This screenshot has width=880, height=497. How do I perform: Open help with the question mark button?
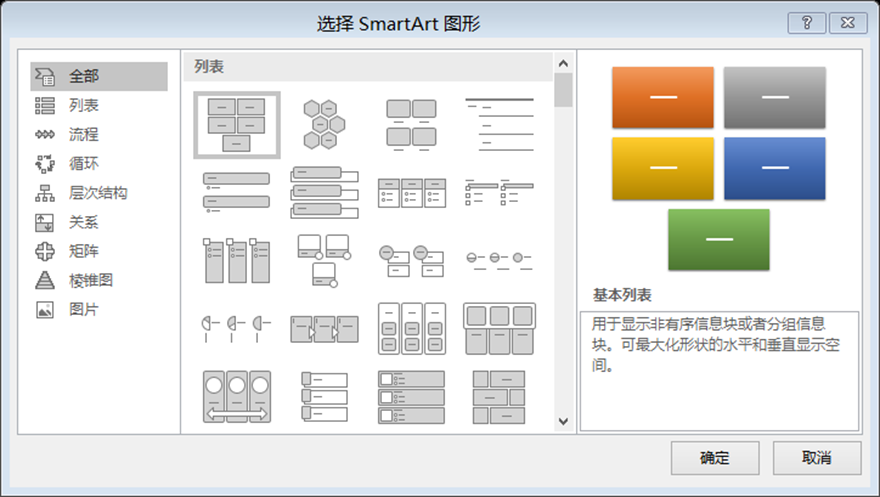(806, 23)
